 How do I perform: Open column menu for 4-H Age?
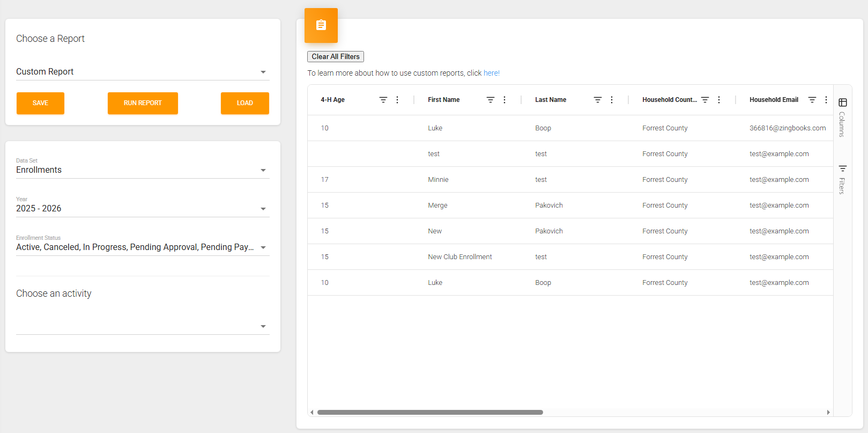click(x=397, y=100)
